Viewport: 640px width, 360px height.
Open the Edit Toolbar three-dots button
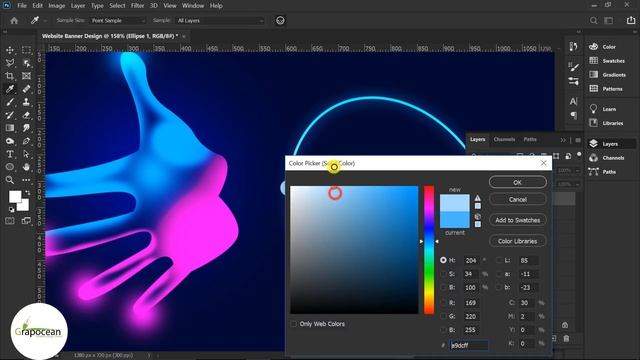(26, 180)
